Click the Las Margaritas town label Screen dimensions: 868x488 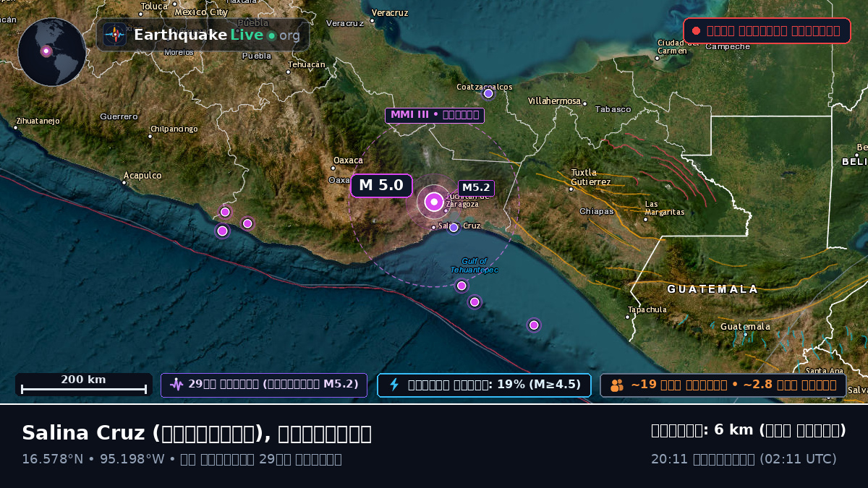coord(665,207)
